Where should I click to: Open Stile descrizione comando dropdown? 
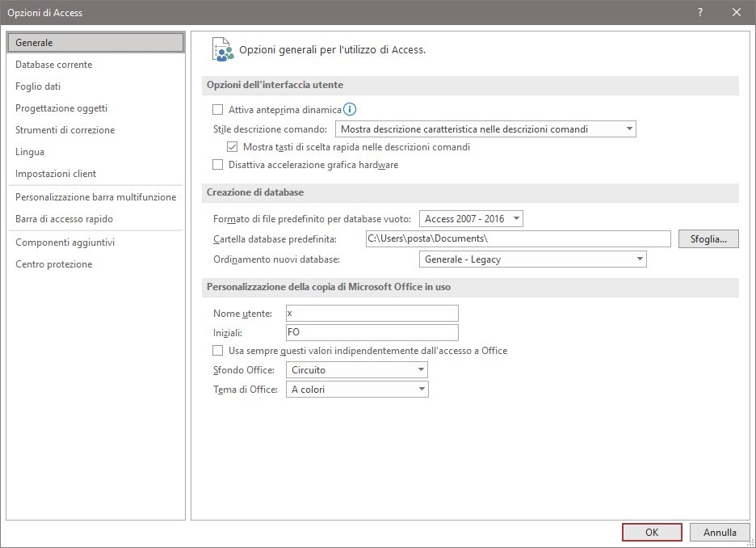(x=485, y=129)
